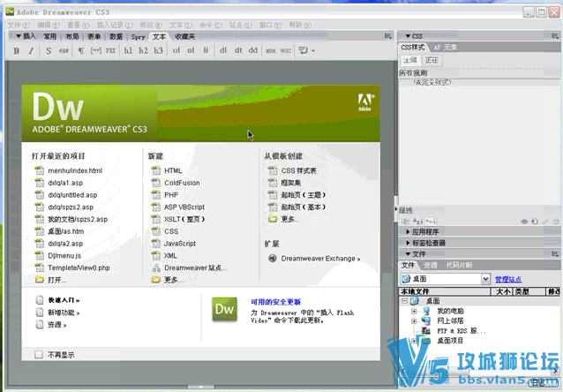Insert list item with li icon
This screenshot has width=563, height=392.
pos(206,50)
